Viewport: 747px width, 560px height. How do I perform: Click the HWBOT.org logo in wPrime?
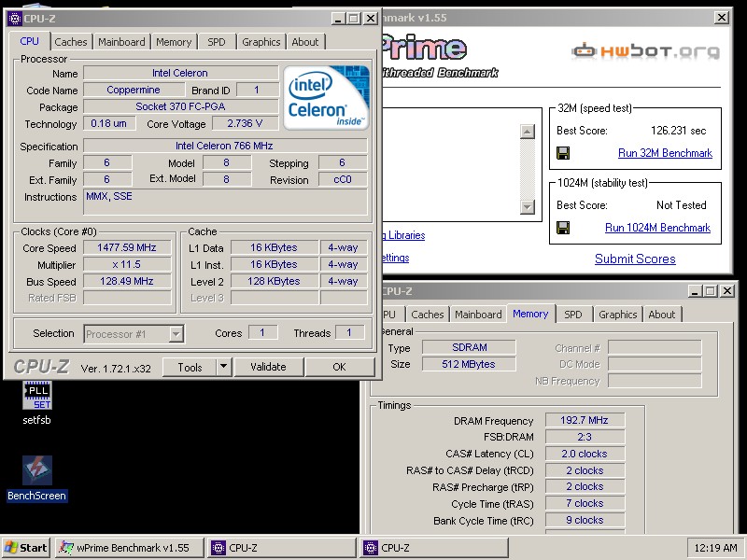point(646,50)
